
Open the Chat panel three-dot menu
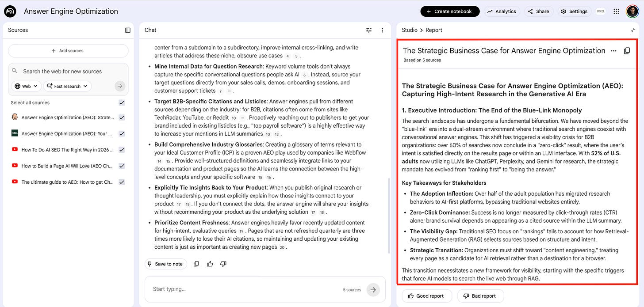tap(383, 30)
